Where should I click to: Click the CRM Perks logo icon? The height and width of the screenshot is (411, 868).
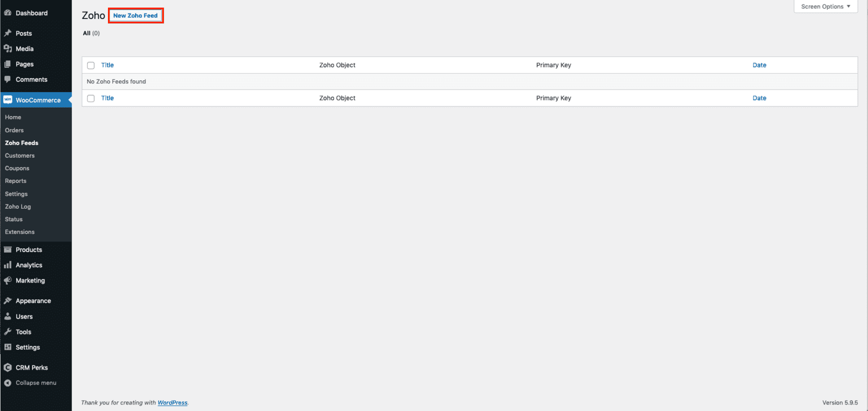(8, 368)
